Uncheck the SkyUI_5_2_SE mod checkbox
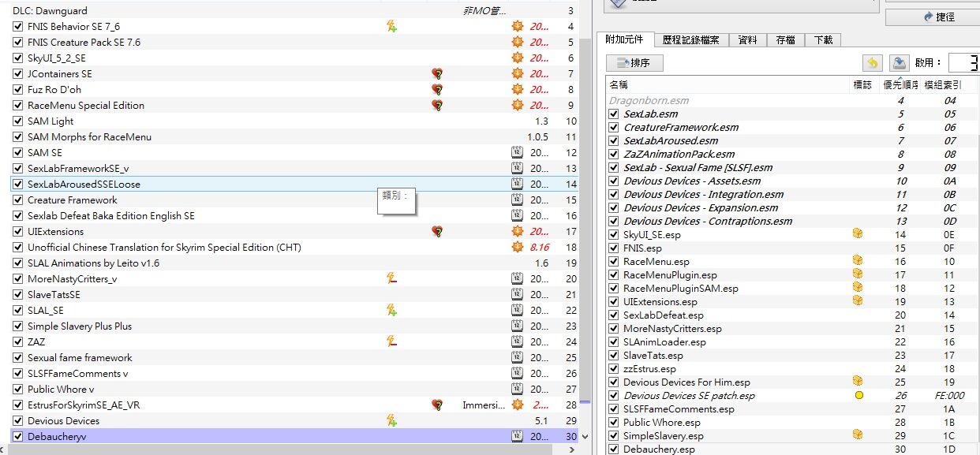Image resolution: width=980 pixels, height=455 pixels. click(18, 58)
